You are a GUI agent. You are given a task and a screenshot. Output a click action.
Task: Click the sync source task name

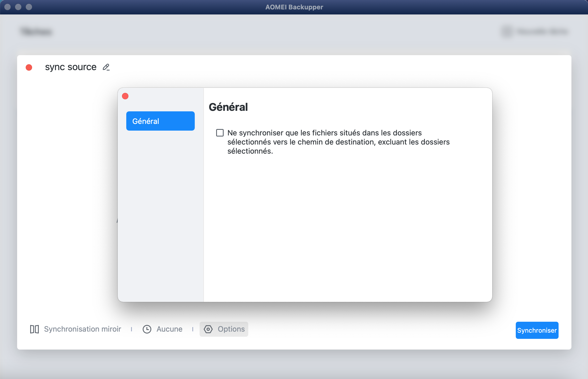[x=71, y=67]
